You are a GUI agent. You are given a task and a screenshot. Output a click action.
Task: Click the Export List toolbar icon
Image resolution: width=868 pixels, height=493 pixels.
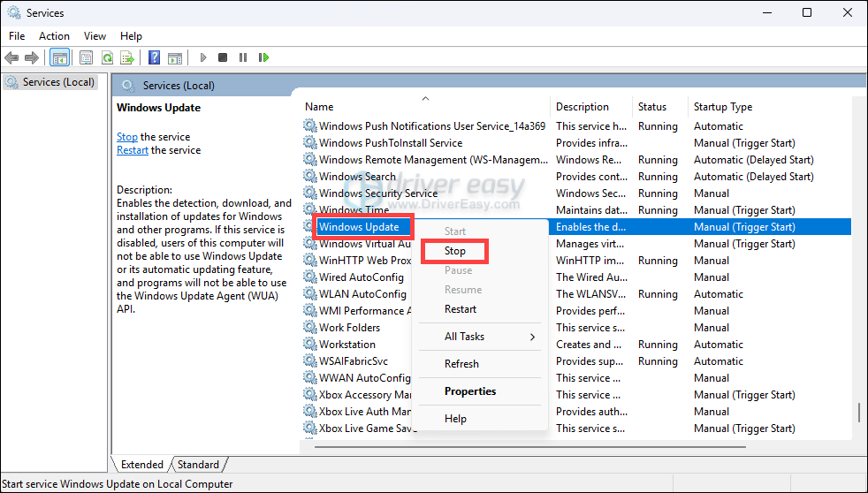pos(127,57)
